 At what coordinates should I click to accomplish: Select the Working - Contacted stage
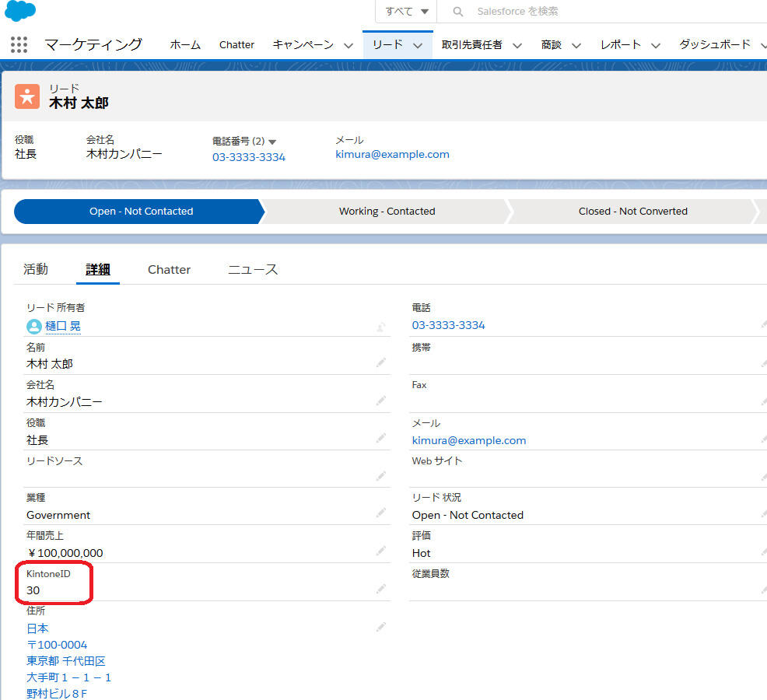click(x=387, y=212)
